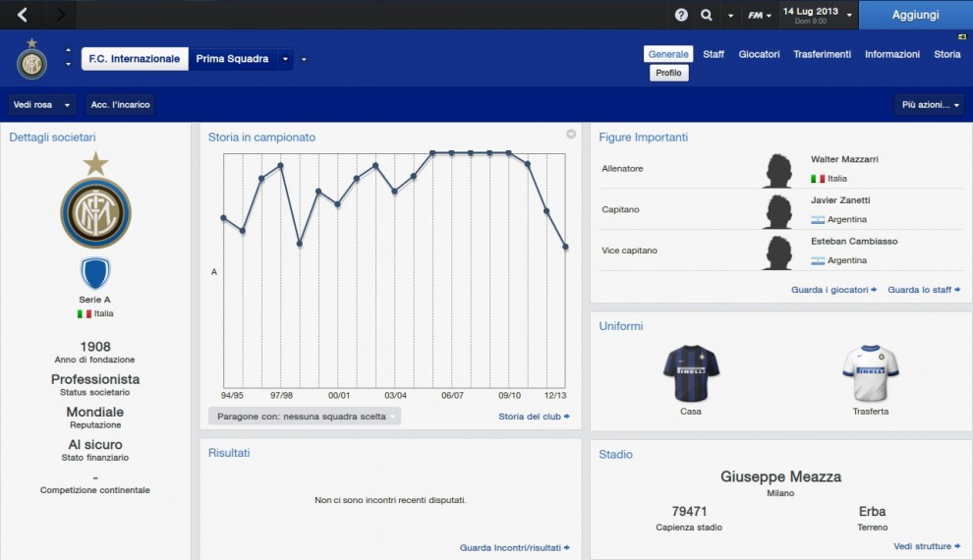Open Prima Squadra view
Screen dimensions: 973x560
coord(232,59)
